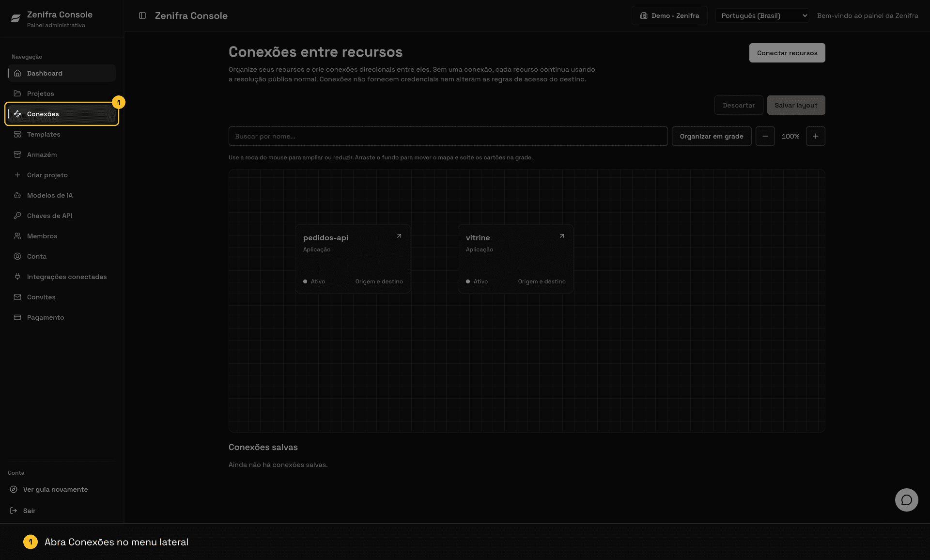This screenshot has height=560, width=930.
Task: Select Conexões in the navigation
Action: tap(62, 114)
